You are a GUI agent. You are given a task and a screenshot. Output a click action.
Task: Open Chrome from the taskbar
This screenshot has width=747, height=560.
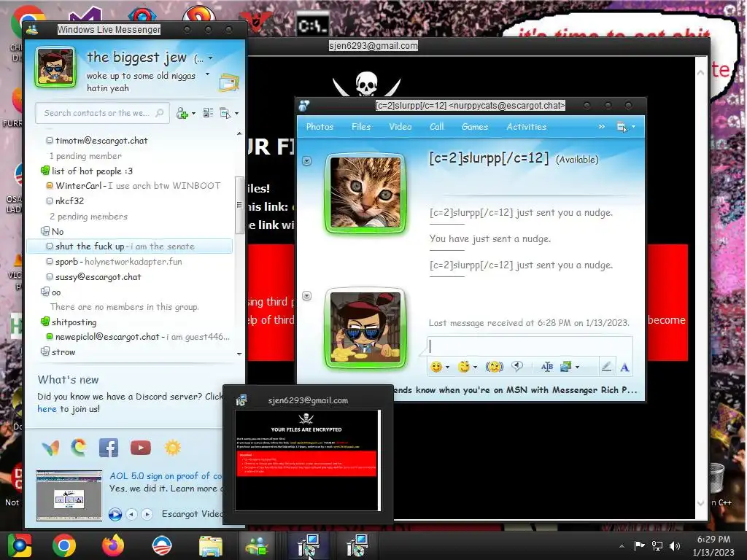click(x=64, y=545)
